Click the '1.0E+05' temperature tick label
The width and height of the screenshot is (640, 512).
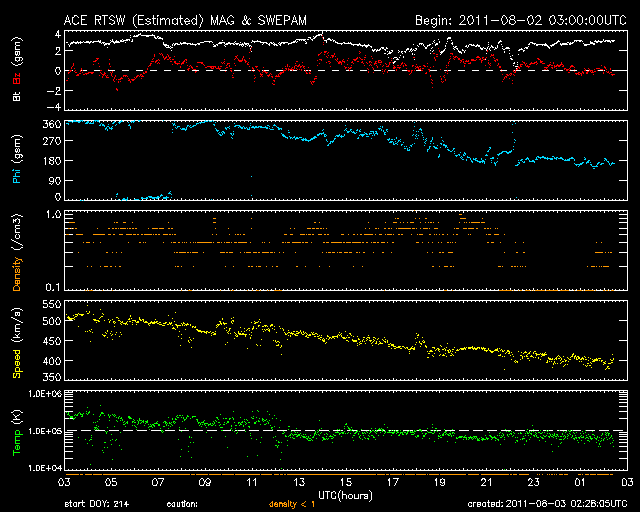(45, 431)
